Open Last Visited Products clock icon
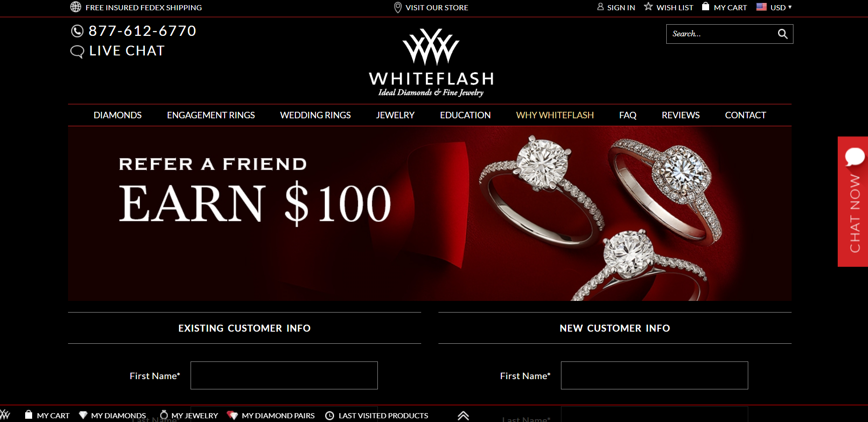 (329, 415)
